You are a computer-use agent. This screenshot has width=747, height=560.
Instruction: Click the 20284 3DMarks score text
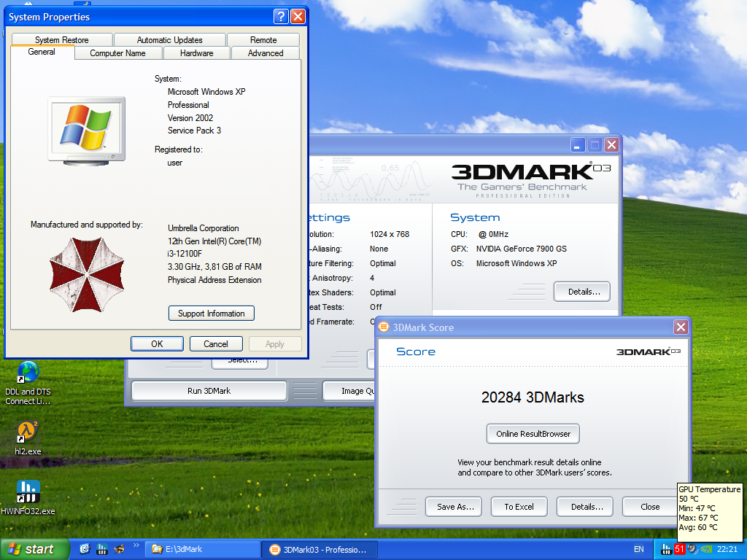point(533,397)
